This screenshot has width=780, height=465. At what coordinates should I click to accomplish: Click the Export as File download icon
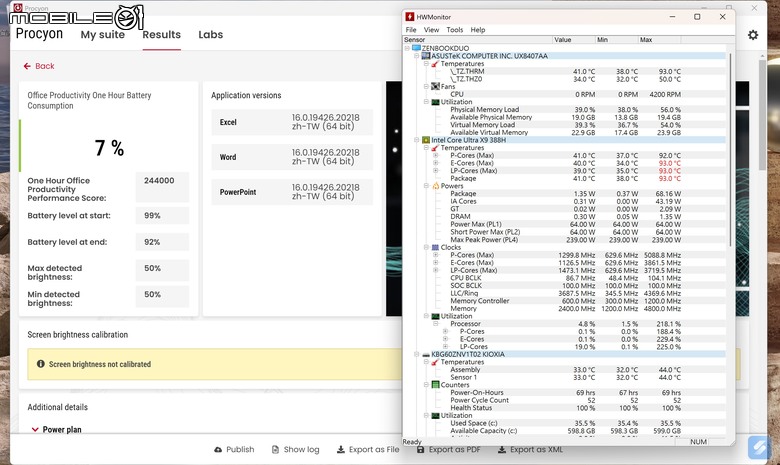coord(339,450)
